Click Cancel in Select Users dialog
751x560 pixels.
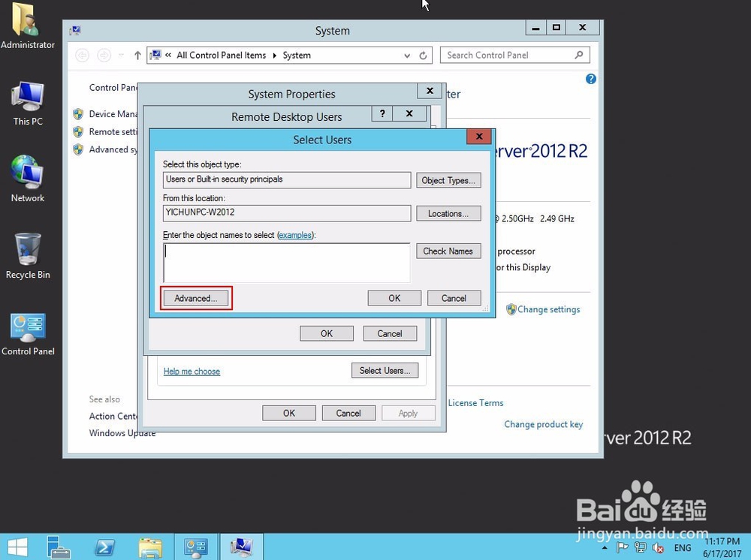pyautogui.click(x=454, y=298)
